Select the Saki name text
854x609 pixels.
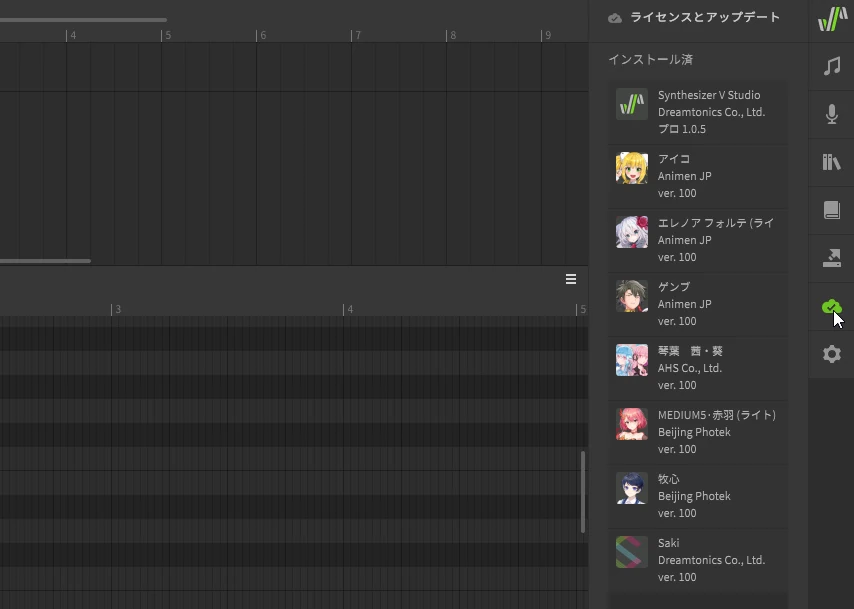click(x=668, y=543)
